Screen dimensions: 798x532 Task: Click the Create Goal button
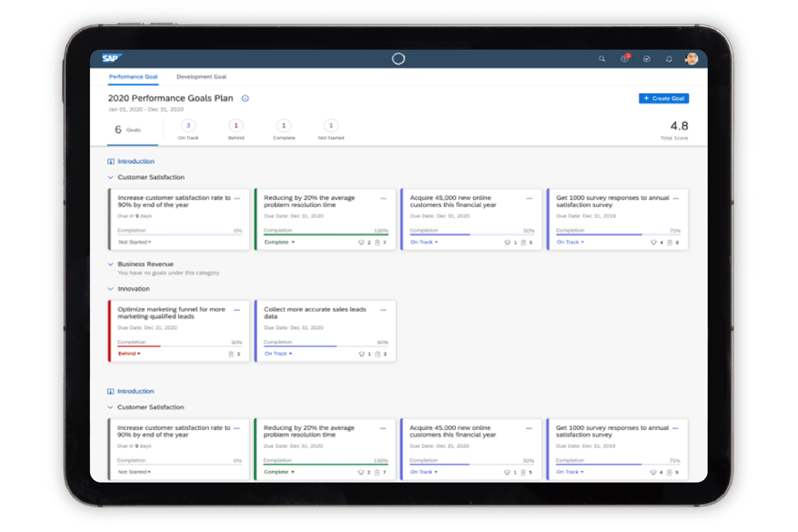click(x=664, y=99)
